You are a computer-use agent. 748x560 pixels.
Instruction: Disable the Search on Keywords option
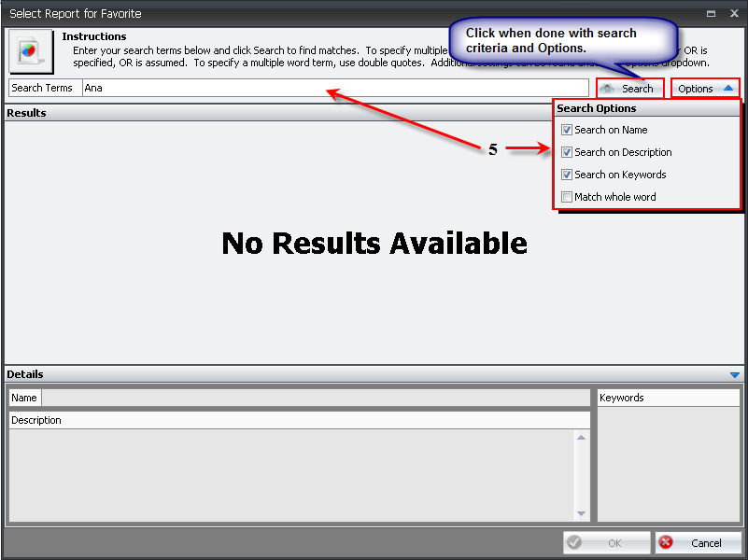tap(567, 175)
